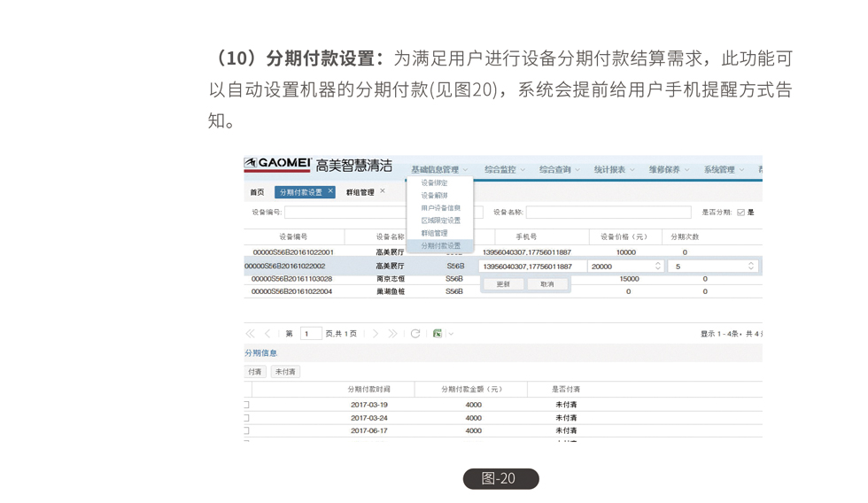
Task: Go to the first page of results
Action: click(x=250, y=334)
